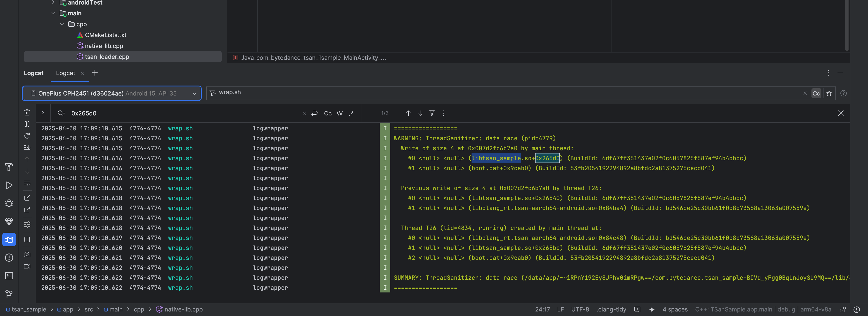Open the device selector dropdown
868x316 pixels.
point(111,93)
